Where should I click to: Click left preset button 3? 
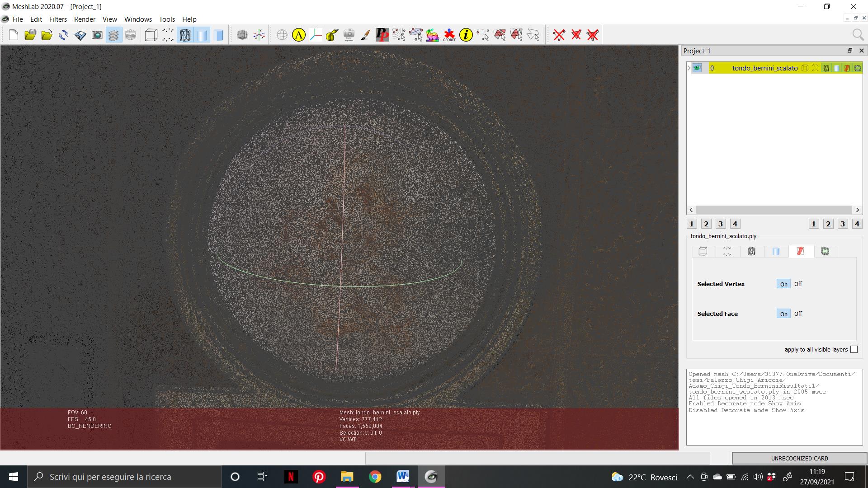(x=721, y=224)
